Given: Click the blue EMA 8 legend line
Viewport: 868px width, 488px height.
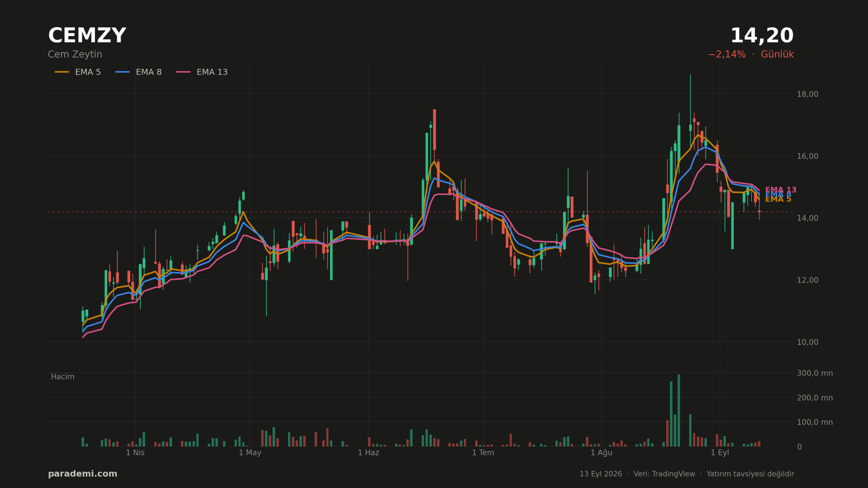Looking at the screenshot, I should 123,72.
